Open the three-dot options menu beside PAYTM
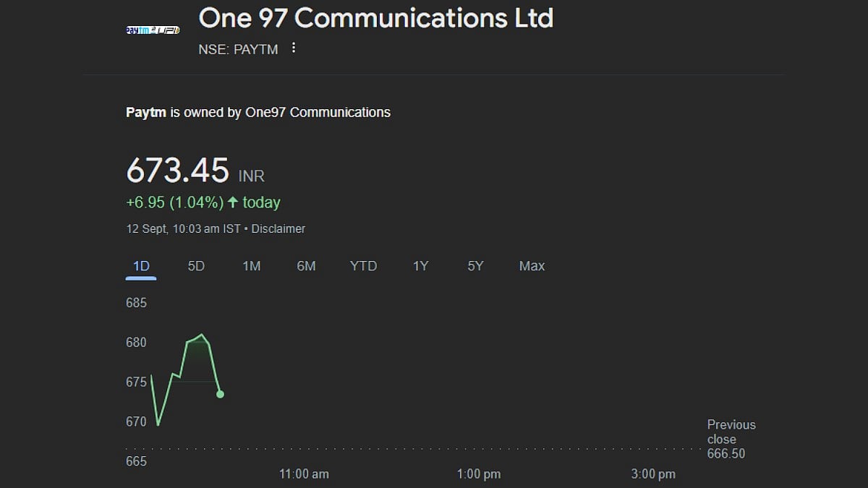This screenshot has height=488, width=868. point(293,48)
